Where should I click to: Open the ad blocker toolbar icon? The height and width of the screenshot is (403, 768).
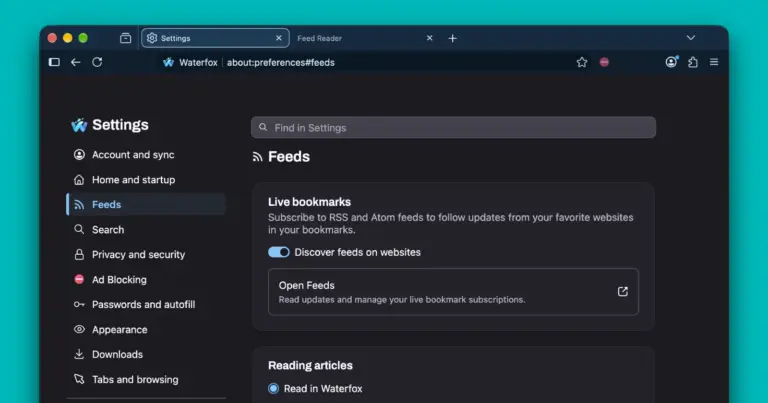(x=604, y=62)
